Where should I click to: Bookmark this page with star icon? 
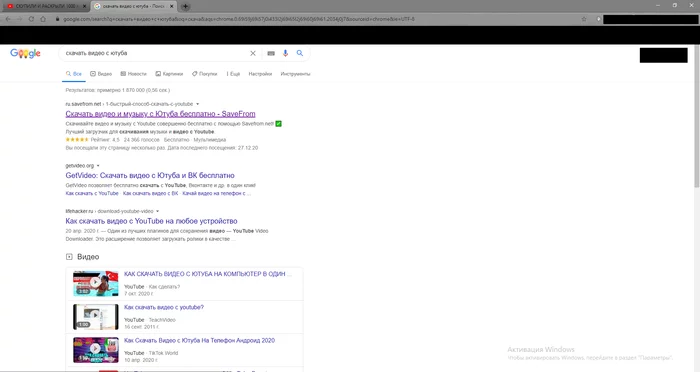[x=584, y=19]
